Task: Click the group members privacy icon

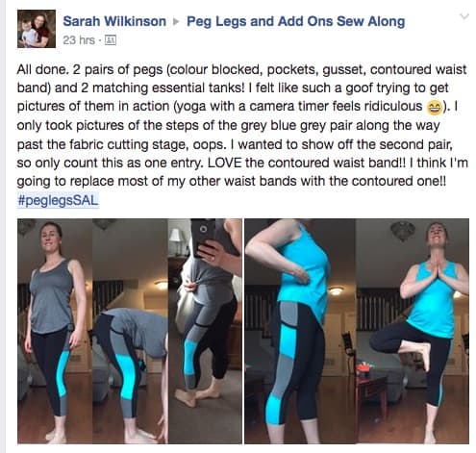Action: pos(111,40)
